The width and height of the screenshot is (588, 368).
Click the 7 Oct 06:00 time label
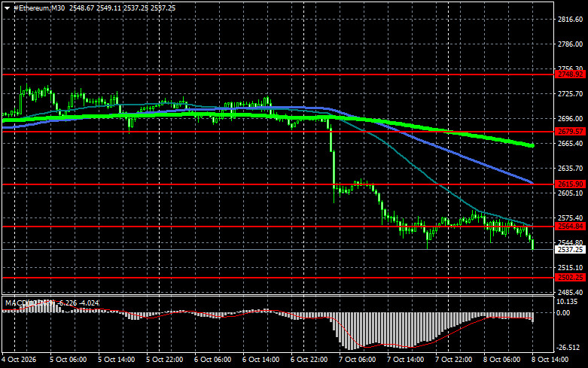(x=358, y=360)
